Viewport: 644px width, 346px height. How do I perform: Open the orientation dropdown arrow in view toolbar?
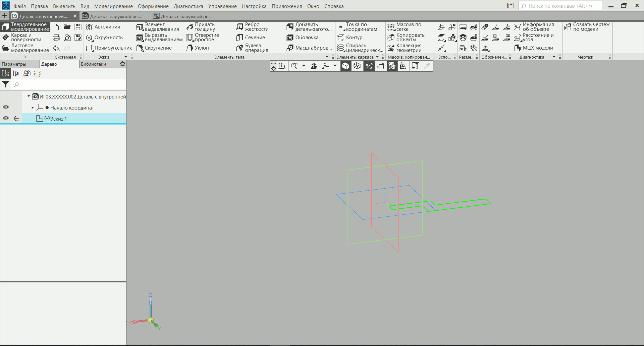(x=335, y=66)
